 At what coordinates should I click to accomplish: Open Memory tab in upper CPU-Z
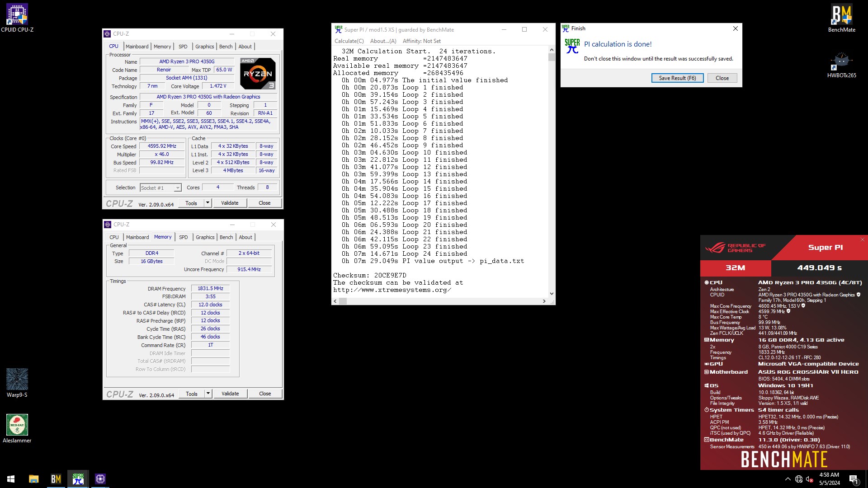pos(162,47)
